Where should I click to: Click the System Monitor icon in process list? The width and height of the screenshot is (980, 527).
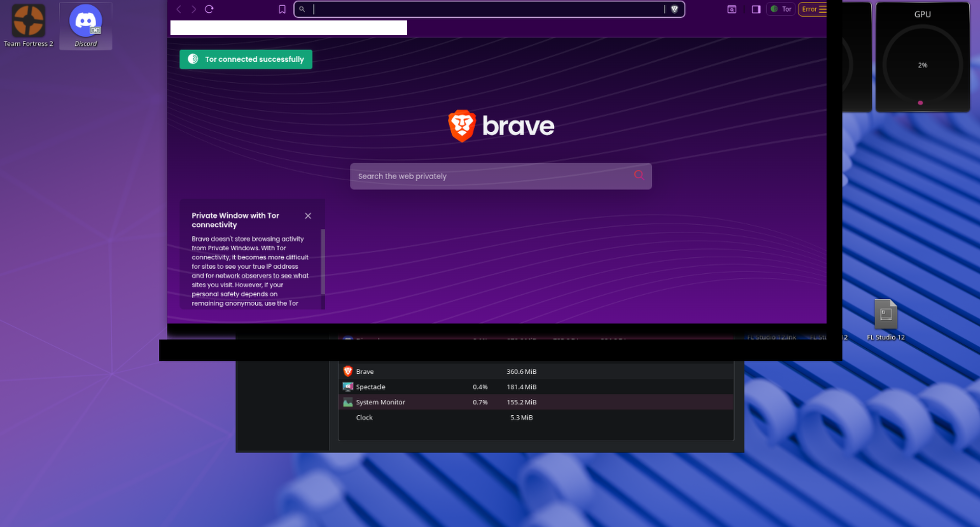click(348, 402)
